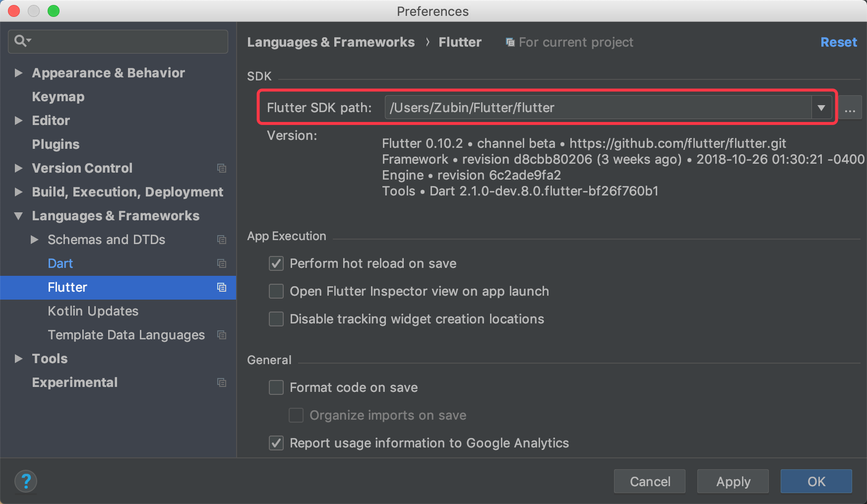Open the Flutter SDK path dropdown arrow

tap(821, 108)
